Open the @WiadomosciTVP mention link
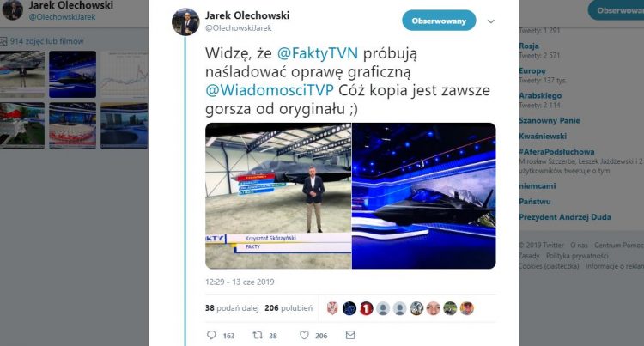The height and width of the screenshot is (346, 644). [x=270, y=90]
